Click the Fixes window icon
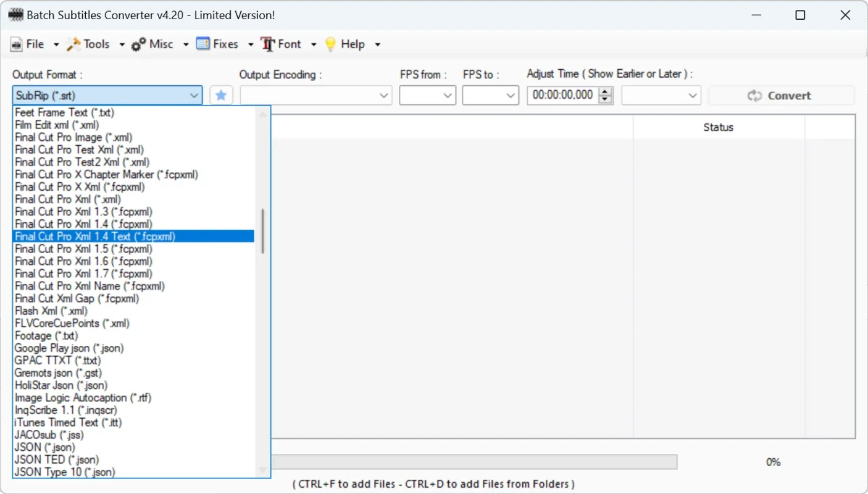868x494 pixels. tap(203, 44)
